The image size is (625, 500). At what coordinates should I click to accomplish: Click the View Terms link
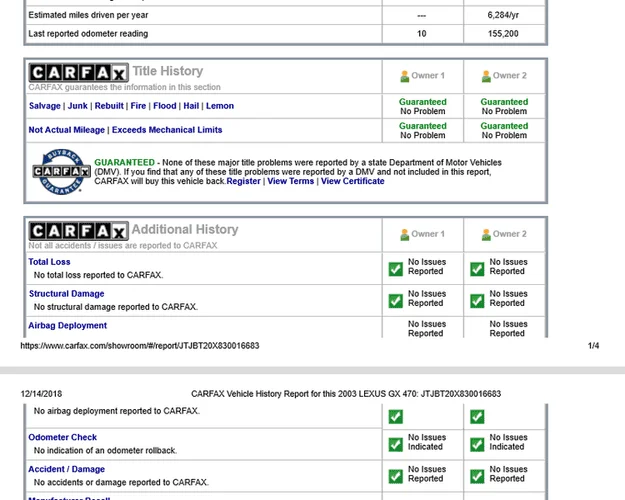pyautogui.click(x=291, y=181)
